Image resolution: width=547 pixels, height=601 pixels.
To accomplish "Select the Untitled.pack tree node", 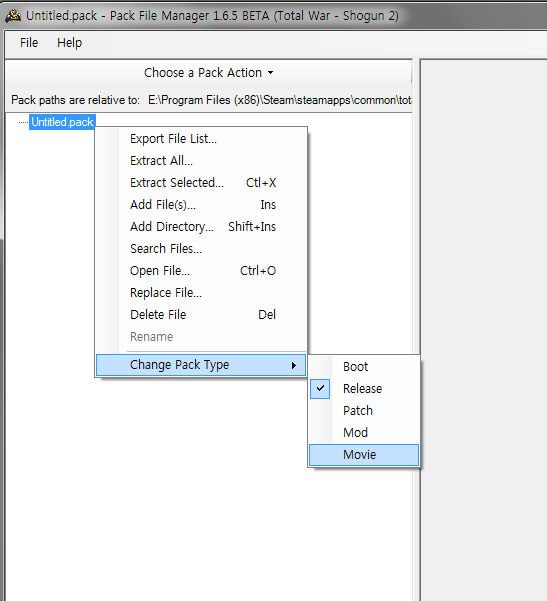I will tap(62, 122).
